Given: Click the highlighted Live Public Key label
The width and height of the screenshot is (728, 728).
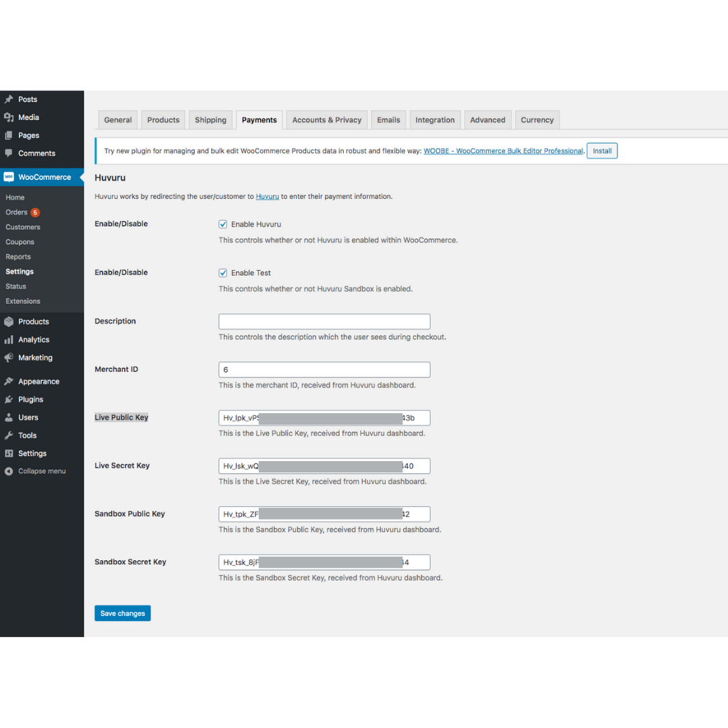Looking at the screenshot, I should point(121,417).
